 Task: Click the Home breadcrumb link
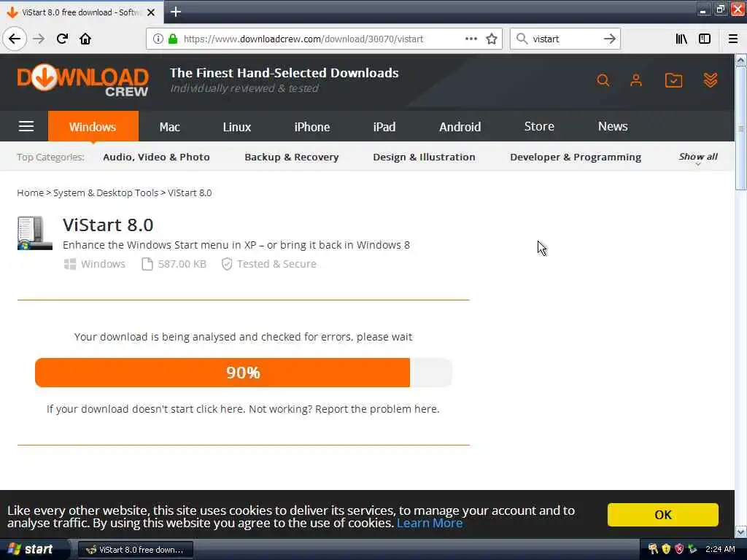click(x=30, y=192)
